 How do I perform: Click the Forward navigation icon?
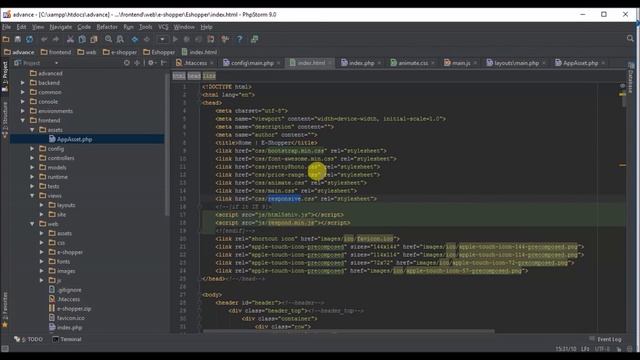click(147, 39)
